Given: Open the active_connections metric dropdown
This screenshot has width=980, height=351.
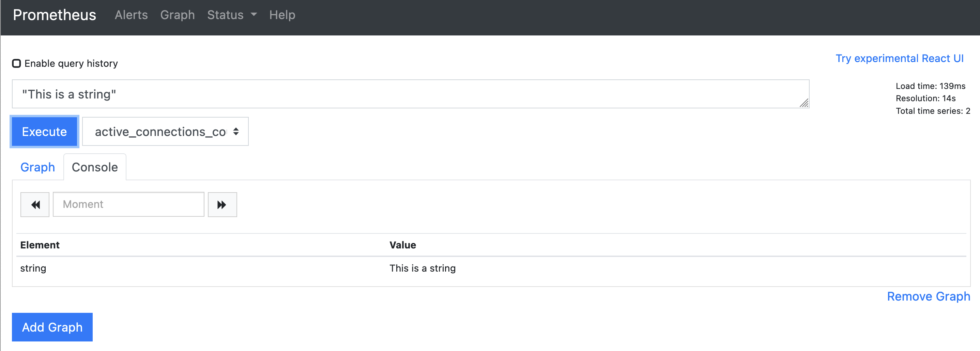Looking at the screenshot, I should [x=166, y=132].
